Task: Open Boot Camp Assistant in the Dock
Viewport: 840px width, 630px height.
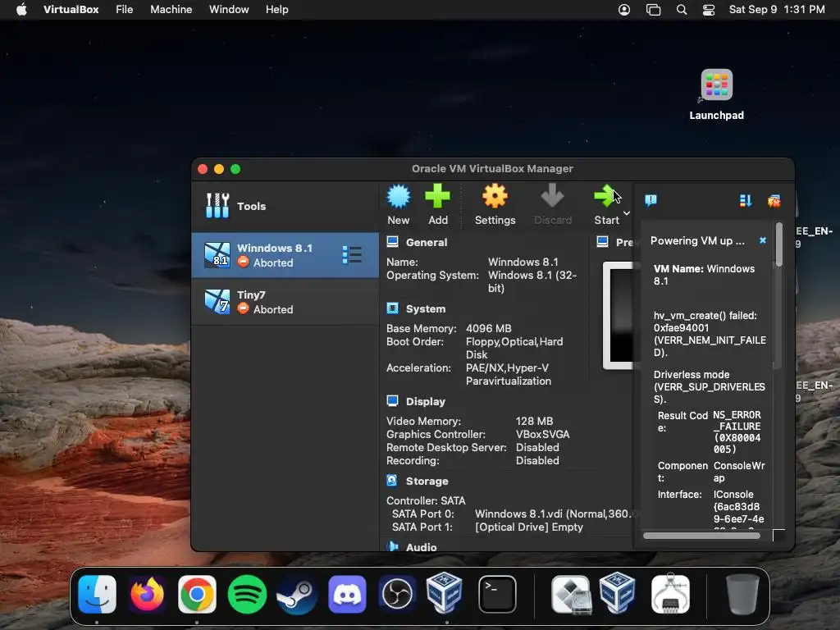Action: [571, 594]
